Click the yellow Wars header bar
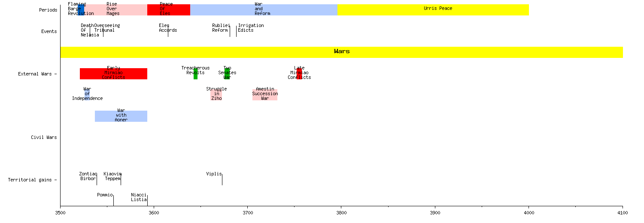 pos(341,52)
